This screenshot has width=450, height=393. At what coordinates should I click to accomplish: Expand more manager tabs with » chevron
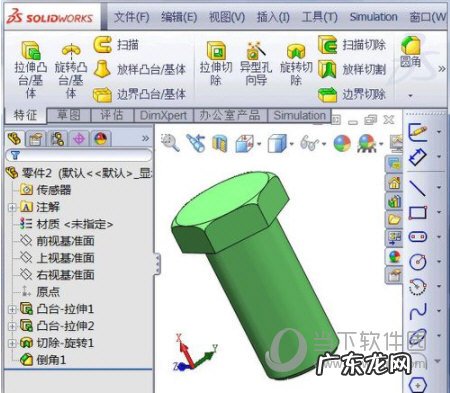coord(145,138)
